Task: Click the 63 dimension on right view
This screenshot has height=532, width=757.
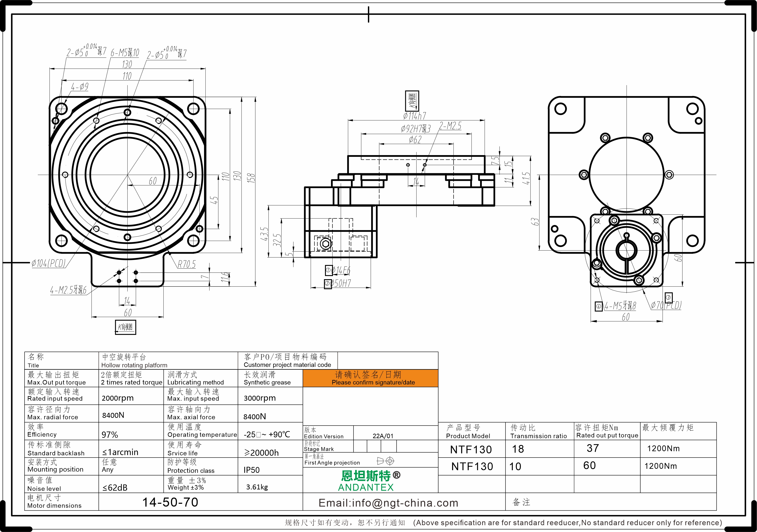Action: coord(535,222)
